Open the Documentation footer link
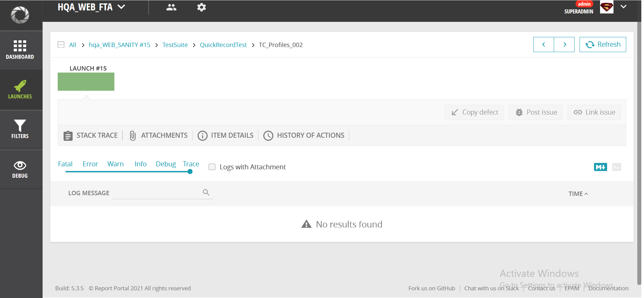Screen dimensions: 644x298 click(608, 288)
